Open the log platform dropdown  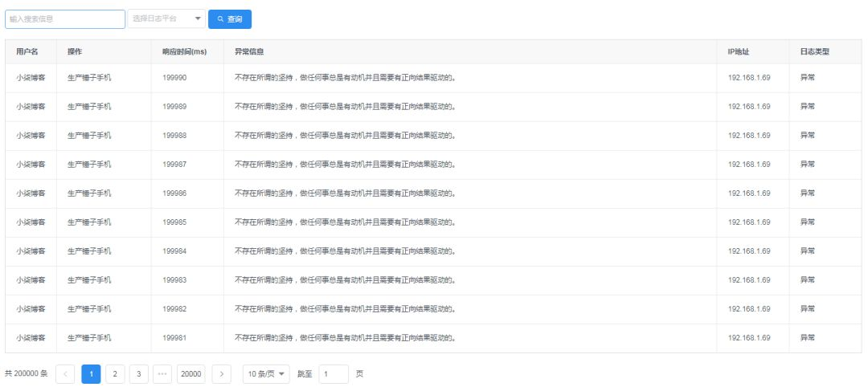click(x=166, y=18)
